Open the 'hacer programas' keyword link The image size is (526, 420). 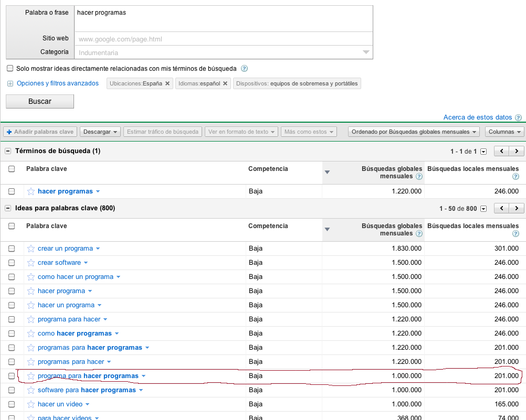[x=65, y=191]
